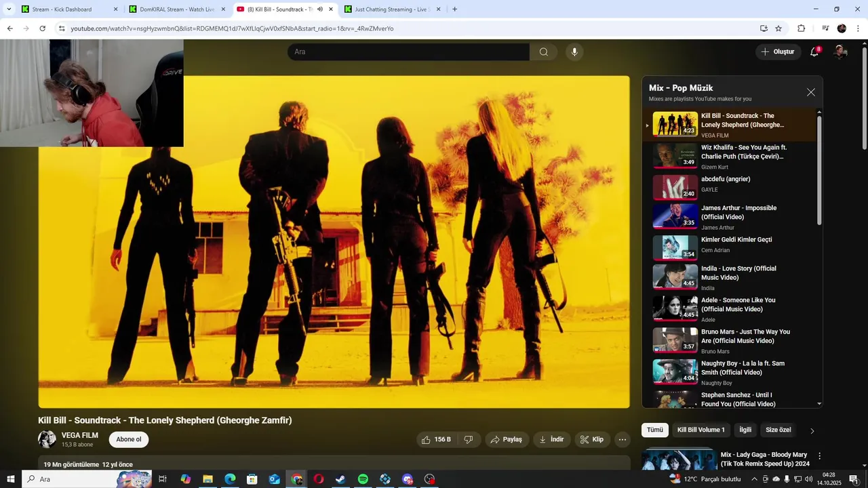
Task: Click the İndir download button
Action: click(551, 440)
